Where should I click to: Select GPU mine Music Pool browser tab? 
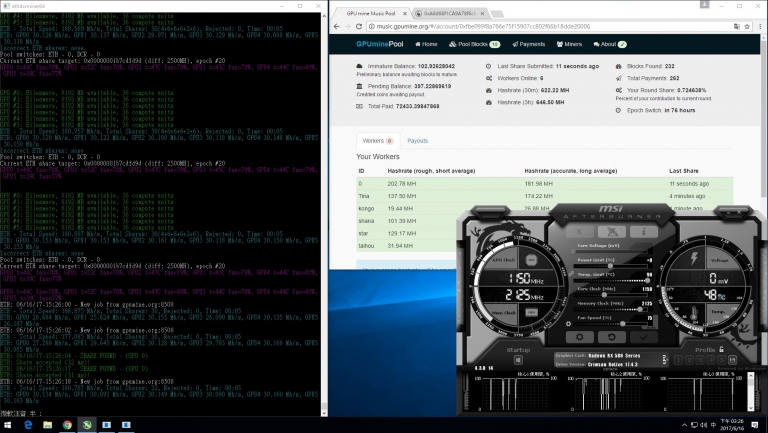371,13
